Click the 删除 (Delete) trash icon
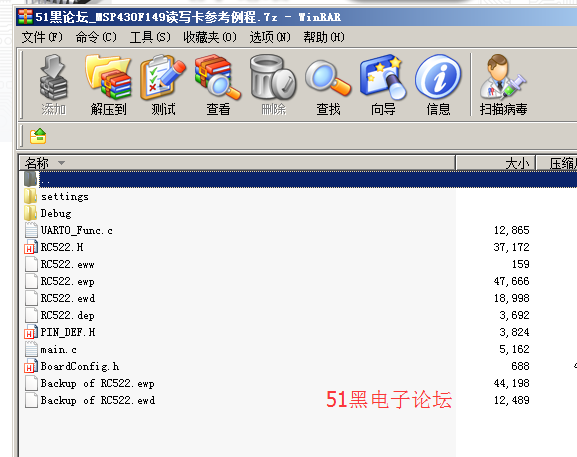This screenshot has width=577, height=457. point(273,77)
